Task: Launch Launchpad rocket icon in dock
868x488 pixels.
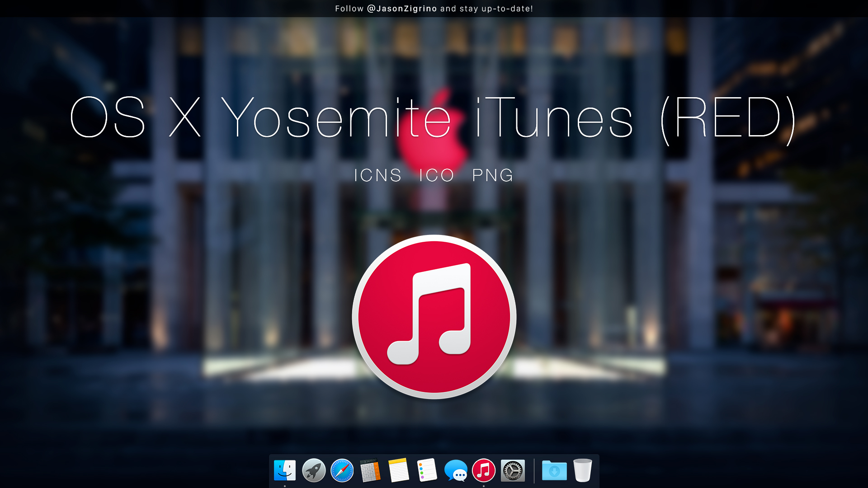Action: [313, 470]
